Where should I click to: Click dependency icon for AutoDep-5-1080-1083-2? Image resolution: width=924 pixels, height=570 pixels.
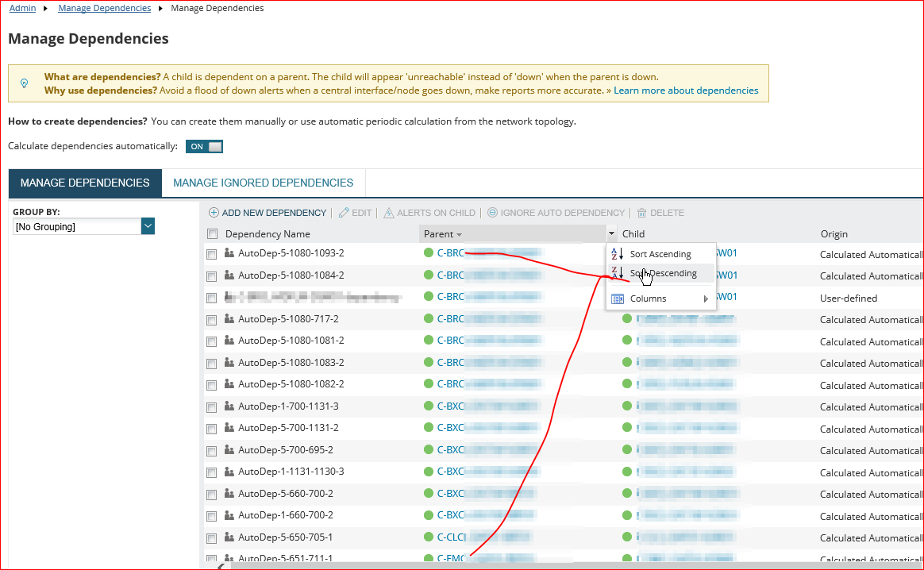tap(229, 363)
